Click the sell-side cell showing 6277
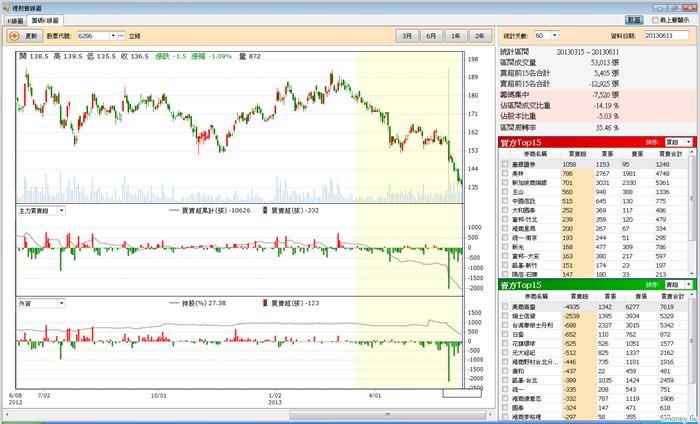700x424 pixels. [x=633, y=307]
